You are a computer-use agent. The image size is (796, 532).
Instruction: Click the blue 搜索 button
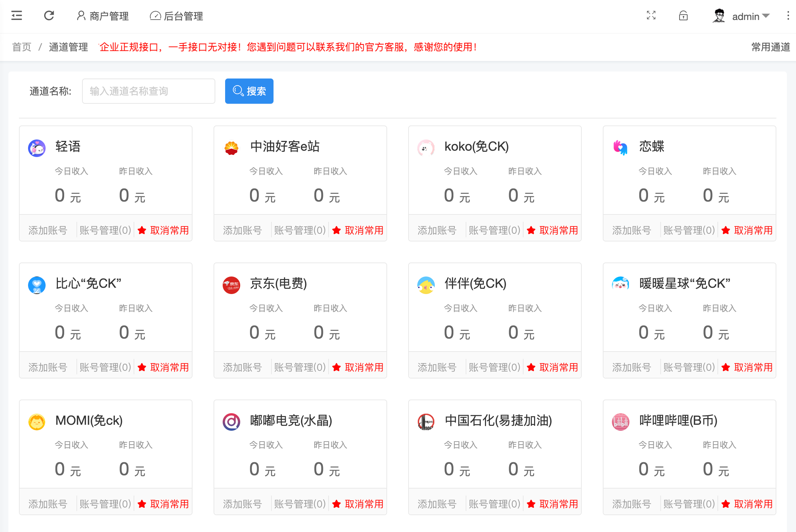pos(249,91)
